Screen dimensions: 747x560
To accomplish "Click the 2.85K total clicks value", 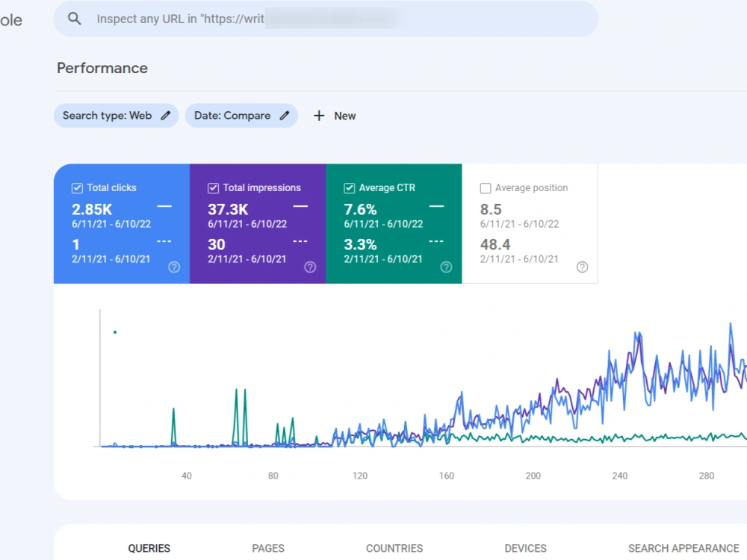I will pos(92,210).
